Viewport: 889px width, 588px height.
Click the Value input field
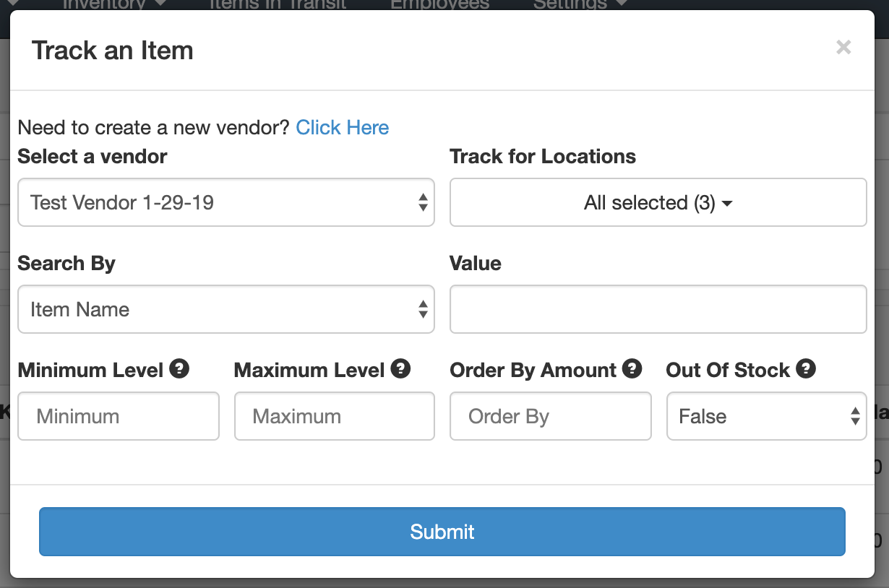pos(658,309)
